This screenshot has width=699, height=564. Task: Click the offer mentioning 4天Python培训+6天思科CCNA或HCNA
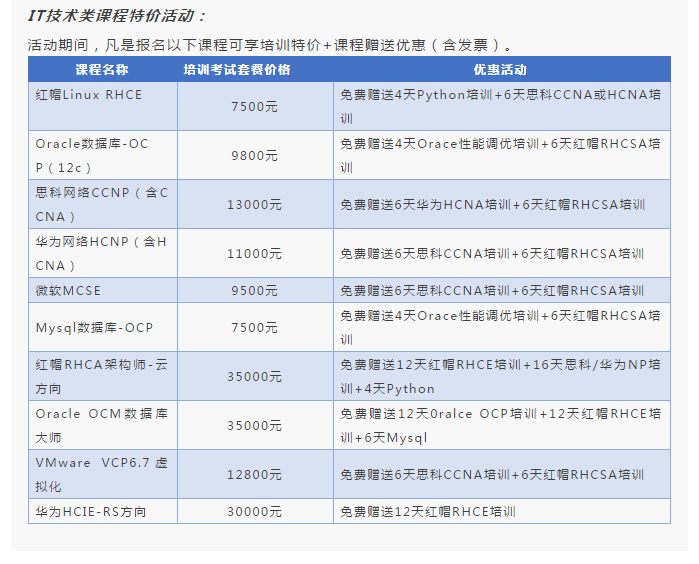pos(501,107)
